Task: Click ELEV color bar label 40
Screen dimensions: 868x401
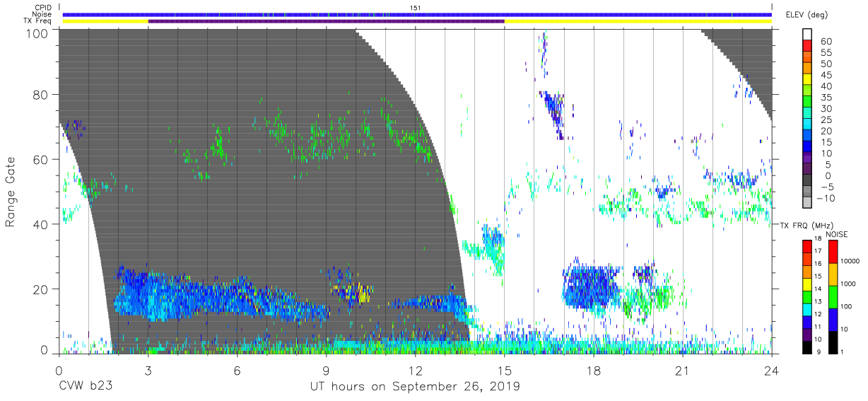Action: pyautogui.click(x=826, y=86)
